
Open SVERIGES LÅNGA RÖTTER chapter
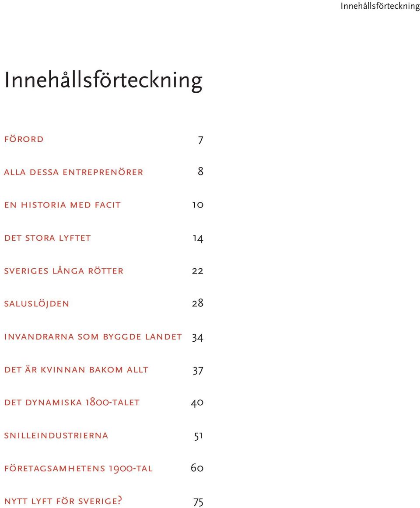[x=64, y=270]
